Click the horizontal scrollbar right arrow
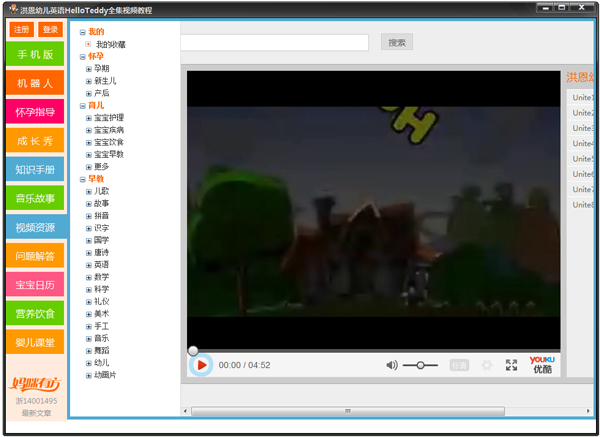The width and height of the screenshot is (600, 437). click(588, 411)
